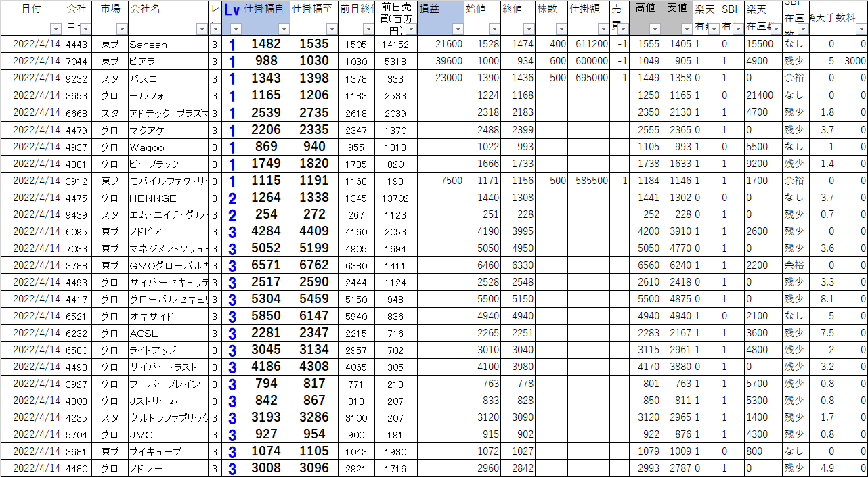868x477 pixels.
Task: Select the 仕掛額 cell showing 585500
Action: click(x=589, y=180)
